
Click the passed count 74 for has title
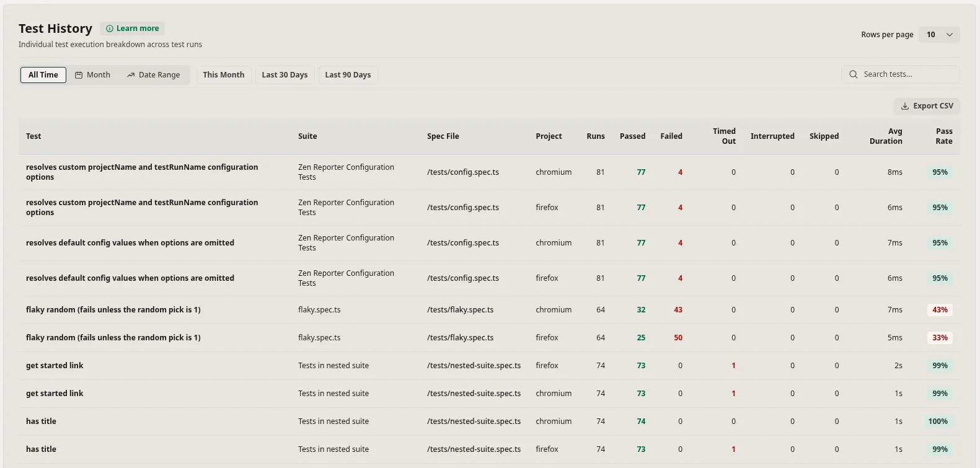641,422
